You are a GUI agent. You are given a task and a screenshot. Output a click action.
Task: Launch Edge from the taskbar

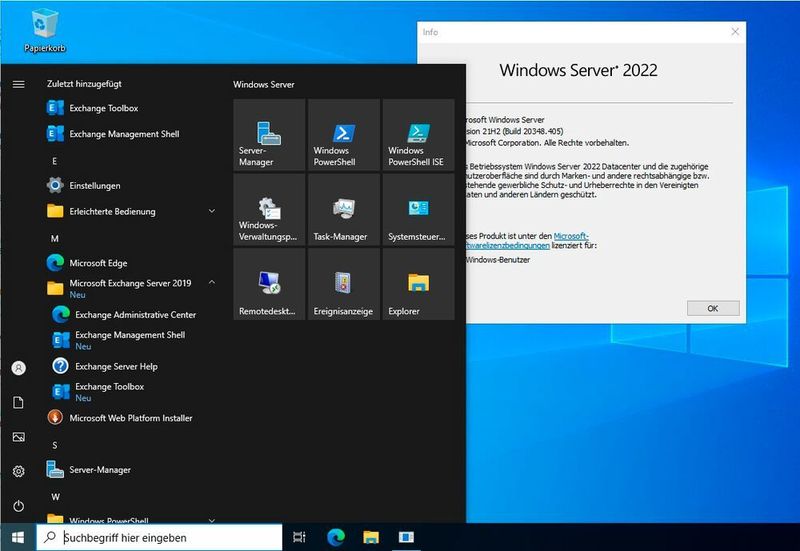click(x=336, y=537)
